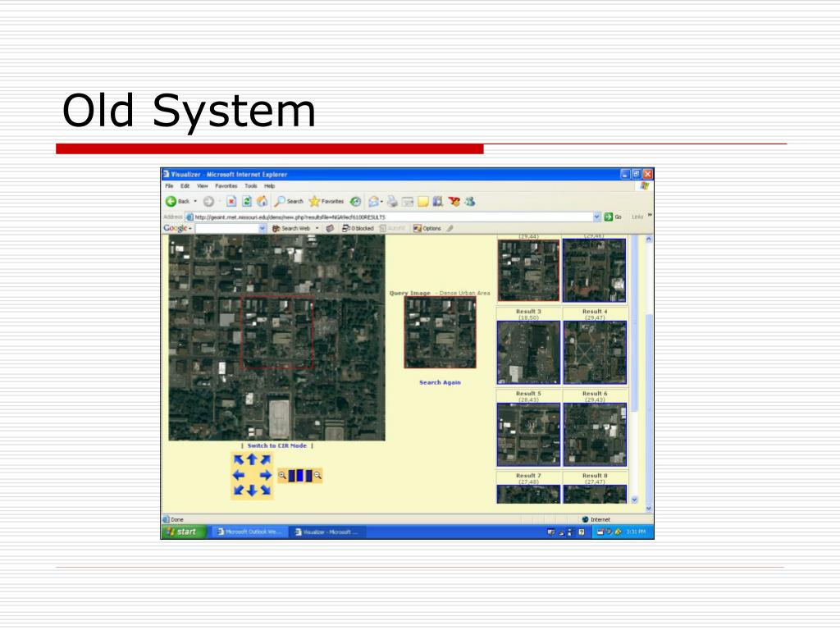
Task: Pan the map up
Action: 252,459
